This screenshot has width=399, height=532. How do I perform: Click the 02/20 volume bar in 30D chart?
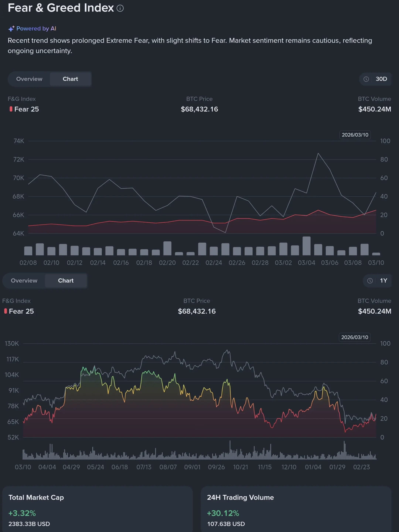pos(167,248)
